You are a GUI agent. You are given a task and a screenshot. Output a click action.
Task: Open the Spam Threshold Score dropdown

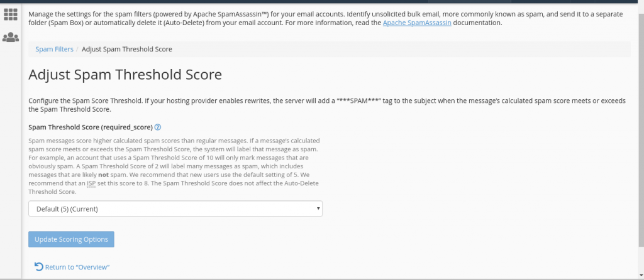pos(175,208)
